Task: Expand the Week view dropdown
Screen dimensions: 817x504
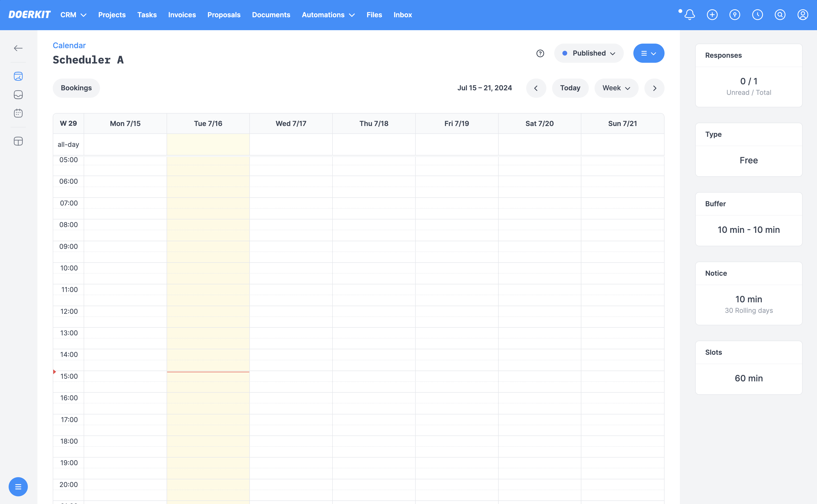Action: point(616,88)
